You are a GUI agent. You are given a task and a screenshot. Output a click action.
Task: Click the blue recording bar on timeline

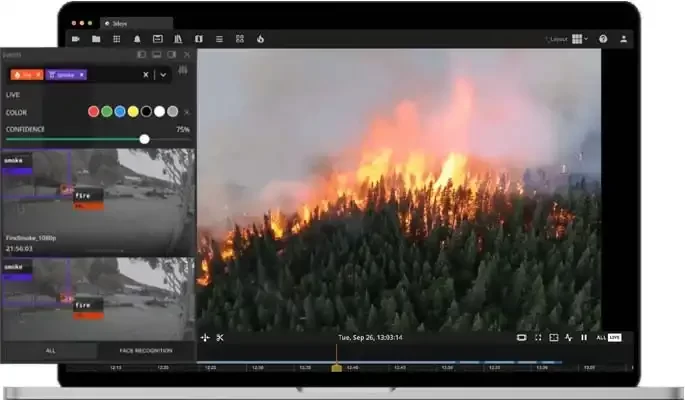coord(379,362)
